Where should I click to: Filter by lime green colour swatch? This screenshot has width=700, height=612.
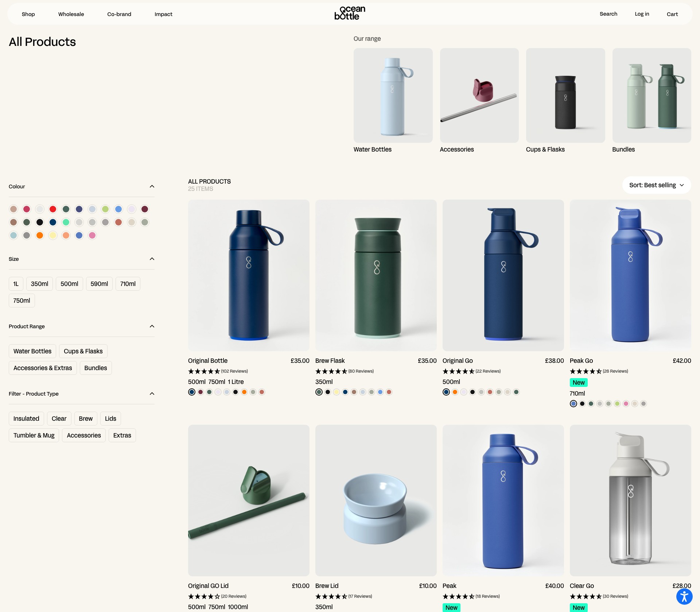click(105, 209)
